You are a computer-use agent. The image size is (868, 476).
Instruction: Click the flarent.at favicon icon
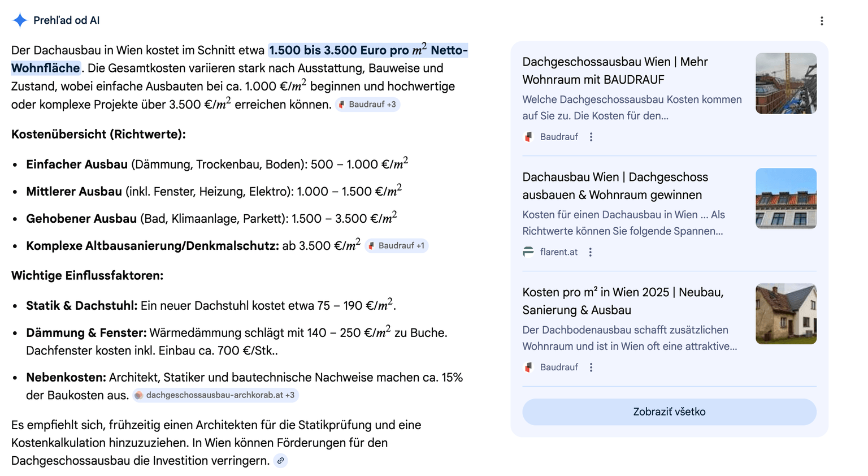pyautogui.click(x=528, y=252)
